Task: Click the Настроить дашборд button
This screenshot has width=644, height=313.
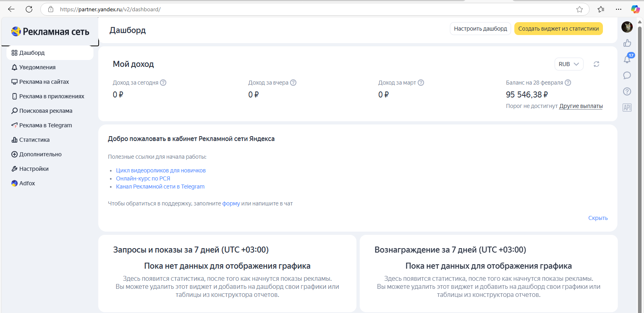Action: (480, 29)
